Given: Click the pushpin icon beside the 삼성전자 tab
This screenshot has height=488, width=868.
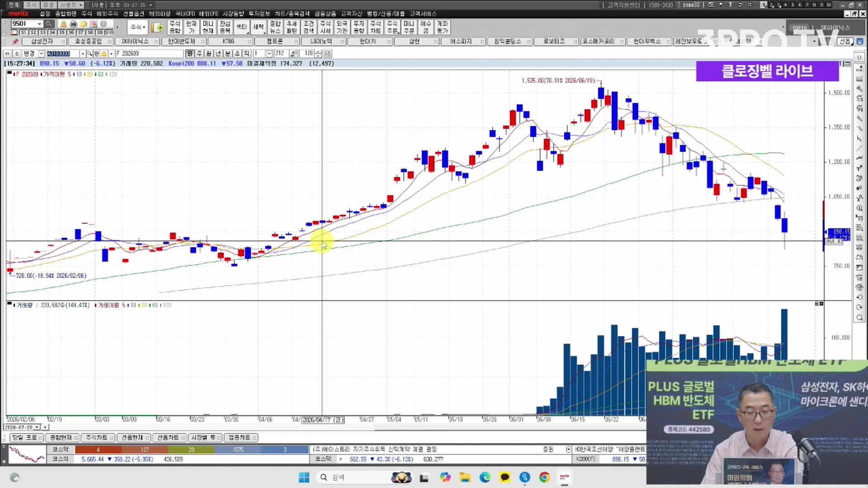Looking at the screenshot, I should coord(15,41).
